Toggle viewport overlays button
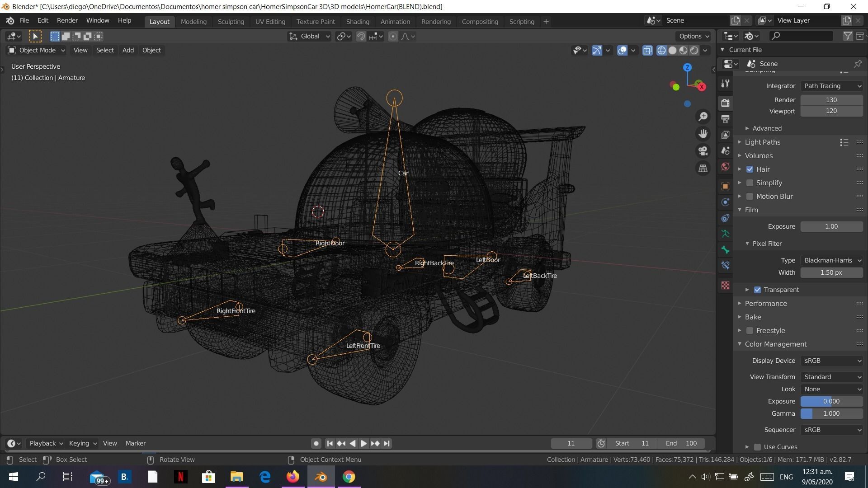Image resolution: width=868 pixels, height=488 pixels. [622, 50]
